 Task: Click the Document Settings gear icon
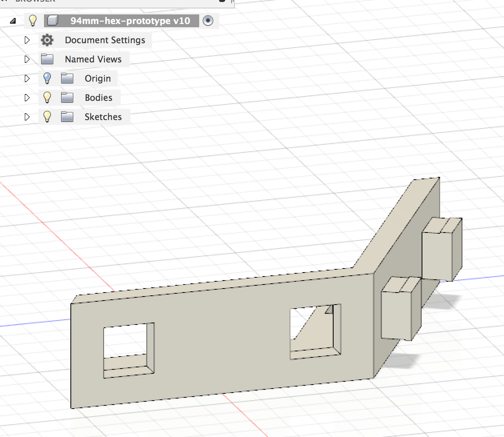47,40
